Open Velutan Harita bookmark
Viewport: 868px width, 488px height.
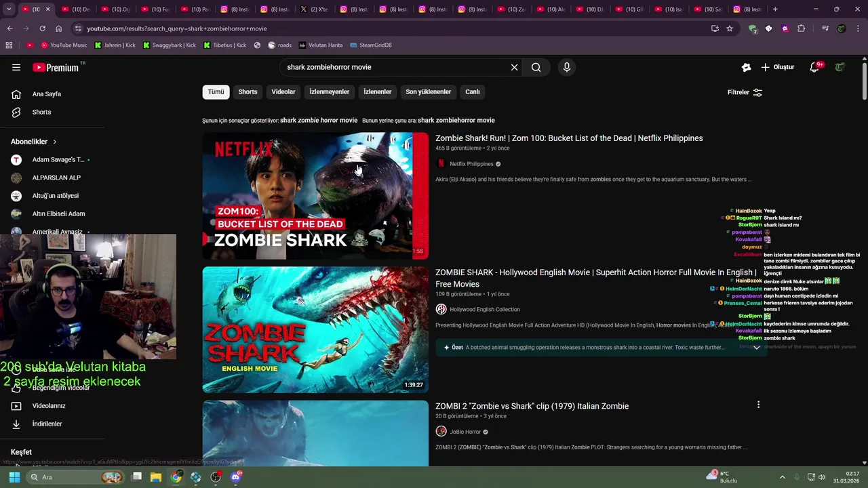point(321,45)
